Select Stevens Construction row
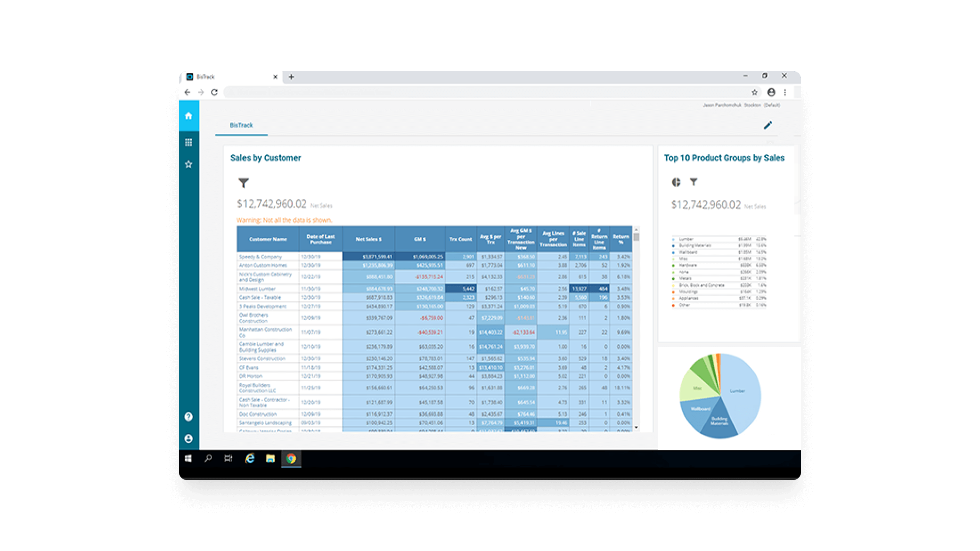The height and width of the screenshot is (551, 980). coord(434,359)
